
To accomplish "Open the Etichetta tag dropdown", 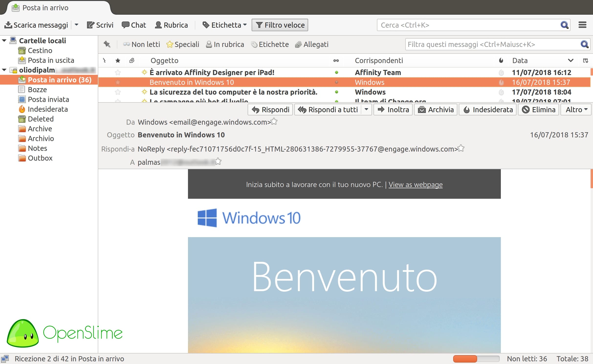I will click(x=225, y=25).
